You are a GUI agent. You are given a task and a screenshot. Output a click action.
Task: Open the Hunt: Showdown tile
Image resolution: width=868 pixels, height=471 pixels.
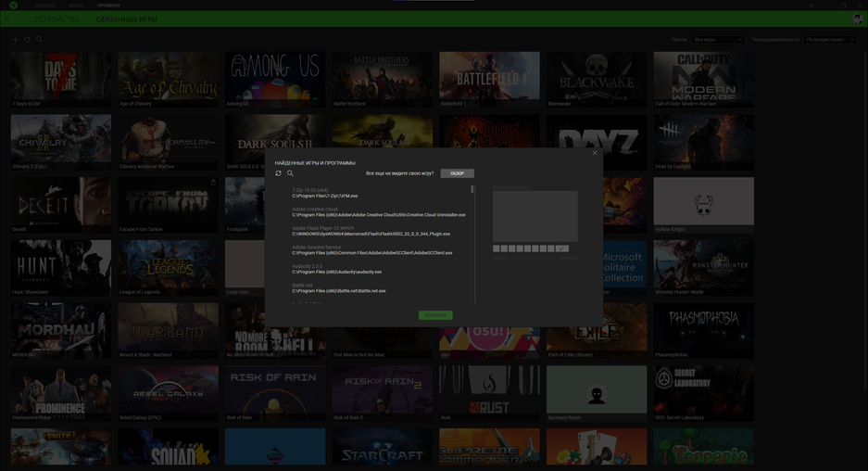pyautogui.click(x=61, y=268)
